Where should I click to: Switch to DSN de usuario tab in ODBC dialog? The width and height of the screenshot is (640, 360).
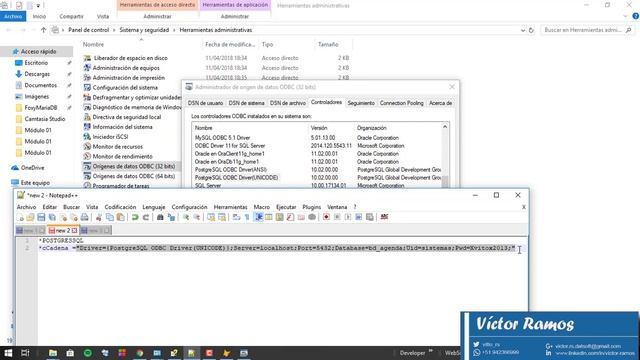[205, 103]
